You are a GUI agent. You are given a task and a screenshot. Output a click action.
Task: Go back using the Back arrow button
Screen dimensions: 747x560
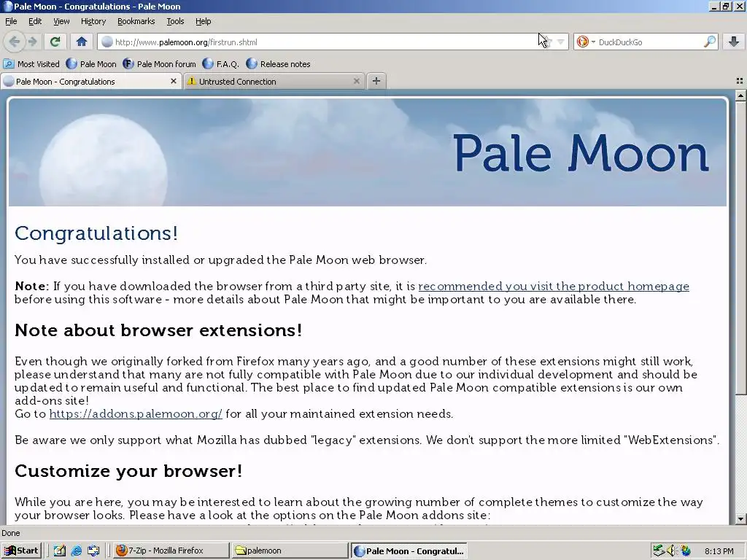(15, 42)
